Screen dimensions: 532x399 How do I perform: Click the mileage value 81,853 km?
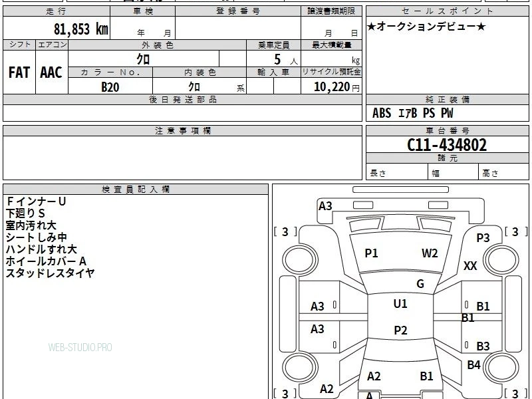pyautogui.click(x=81, y=29)
